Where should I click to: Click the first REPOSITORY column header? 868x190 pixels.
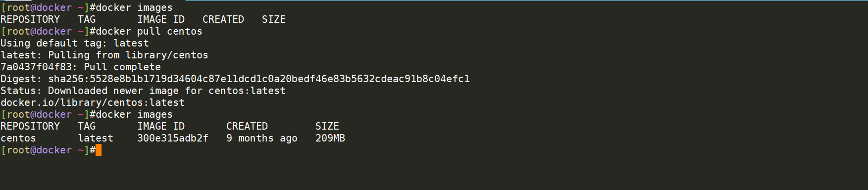pos(30,19)
